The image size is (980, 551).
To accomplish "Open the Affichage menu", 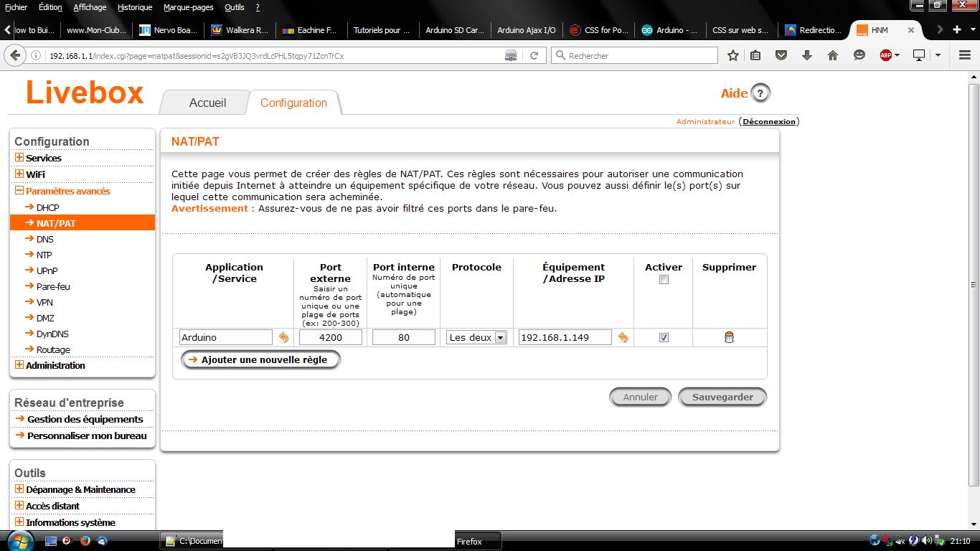I will (90, 7).
